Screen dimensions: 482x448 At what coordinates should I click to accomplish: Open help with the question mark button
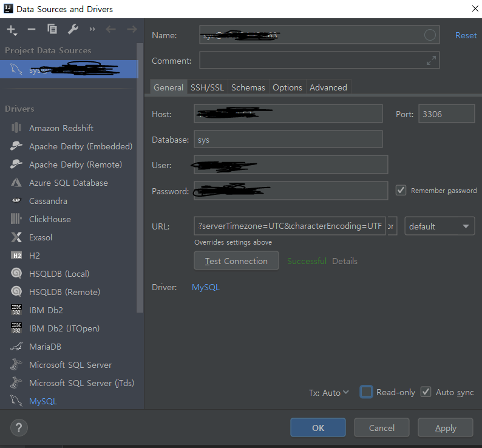click(x=19, y=427)
